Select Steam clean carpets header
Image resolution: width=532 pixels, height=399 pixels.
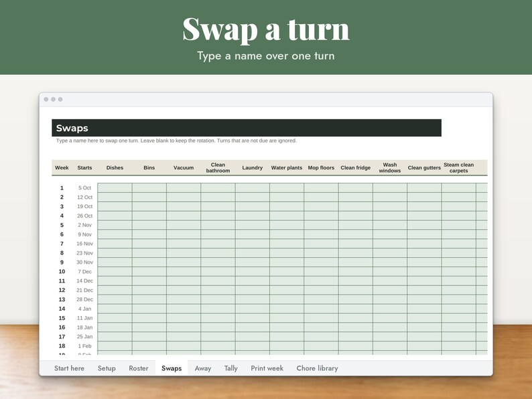tap(459, 168)
